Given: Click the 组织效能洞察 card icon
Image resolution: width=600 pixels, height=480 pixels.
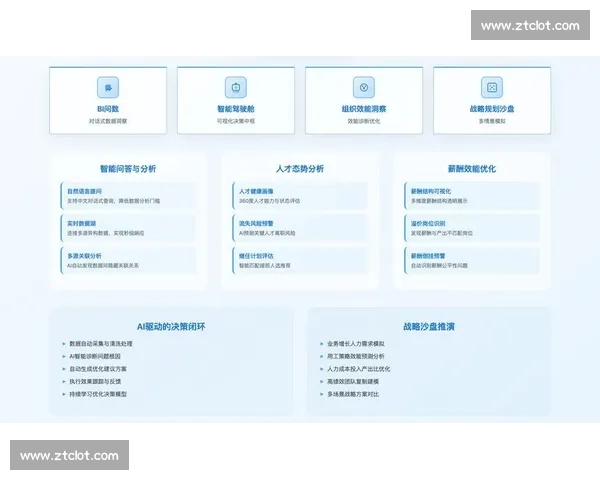Looking at the screenshot, I should tap(364, 87).
